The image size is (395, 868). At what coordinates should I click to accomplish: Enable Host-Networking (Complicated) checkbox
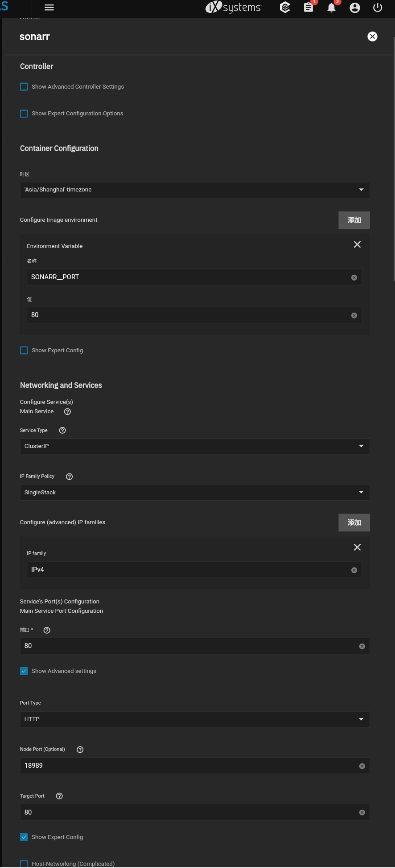coord(24,864)
